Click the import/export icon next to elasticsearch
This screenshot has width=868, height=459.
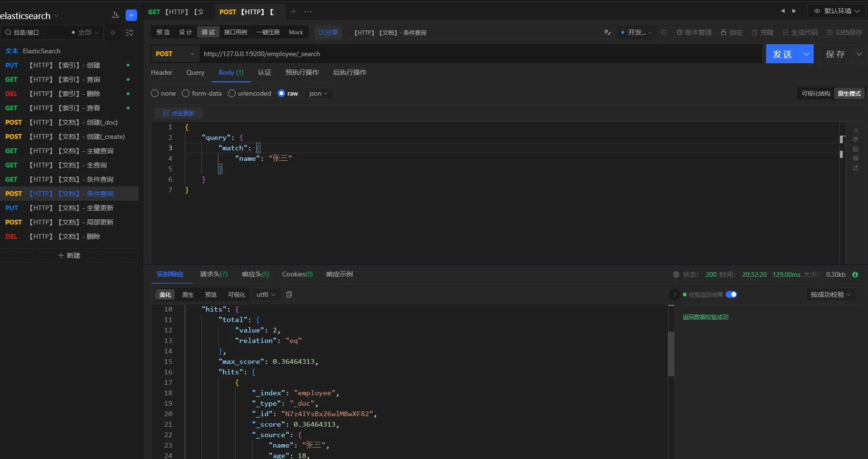click(115, 15)
